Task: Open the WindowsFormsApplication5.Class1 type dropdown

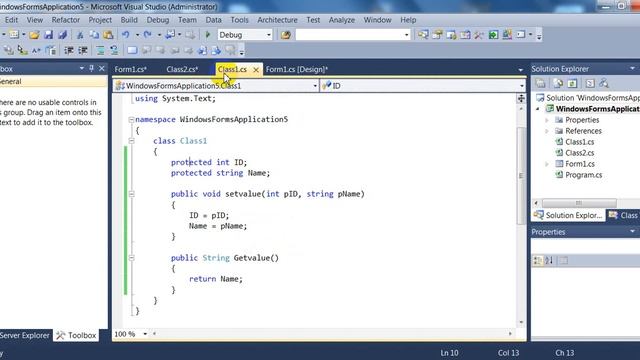Action: pos(315,86)
